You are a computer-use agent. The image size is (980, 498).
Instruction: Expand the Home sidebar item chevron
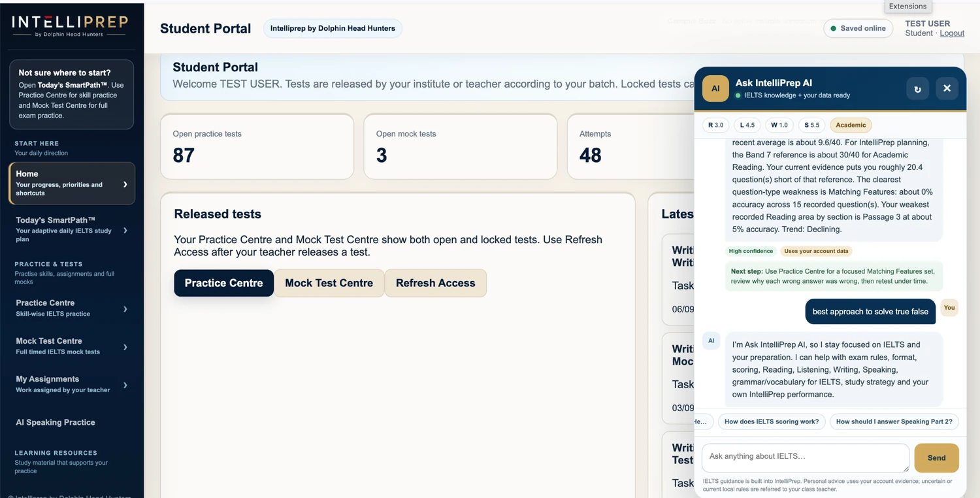(x=125, y=184)
